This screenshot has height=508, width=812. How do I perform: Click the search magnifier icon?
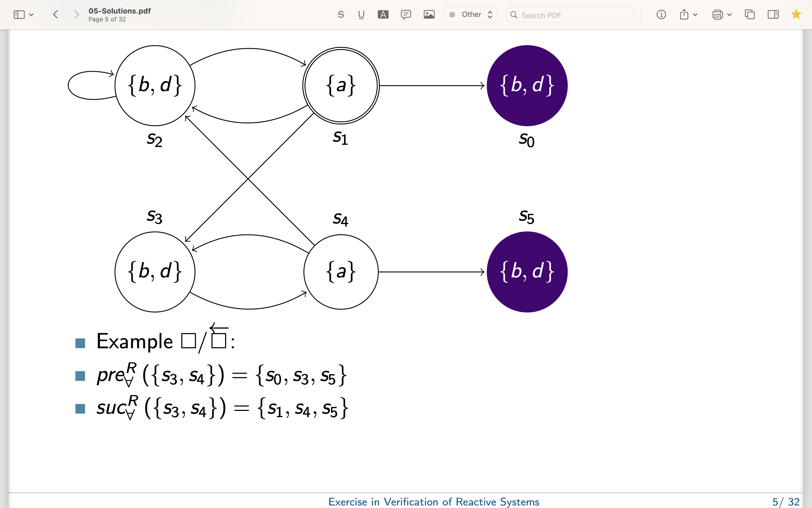point(513,15)
